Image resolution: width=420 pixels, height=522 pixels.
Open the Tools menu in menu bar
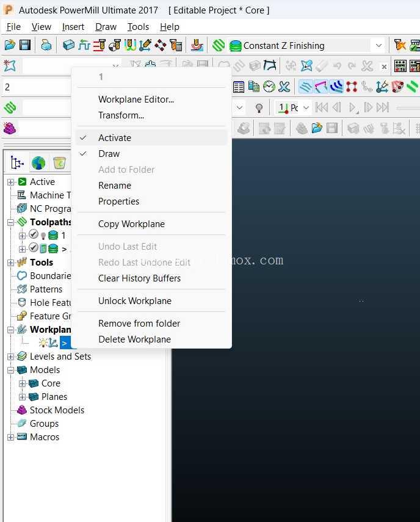tap(138, 27)
